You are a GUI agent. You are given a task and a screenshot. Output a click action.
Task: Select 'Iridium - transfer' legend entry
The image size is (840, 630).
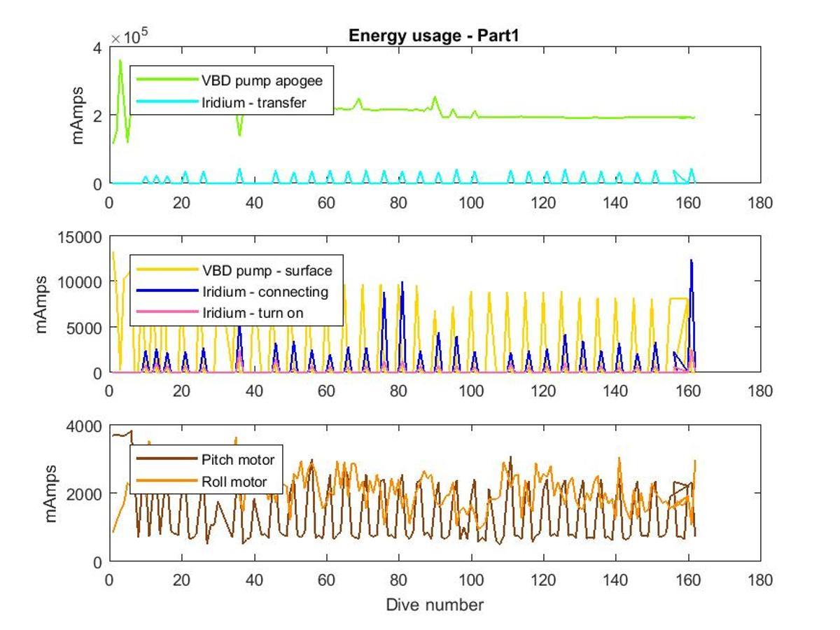point(255,103)
